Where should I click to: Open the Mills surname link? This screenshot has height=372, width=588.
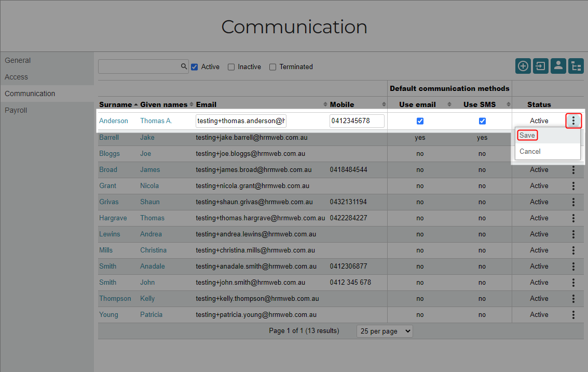tap(106, 250)
